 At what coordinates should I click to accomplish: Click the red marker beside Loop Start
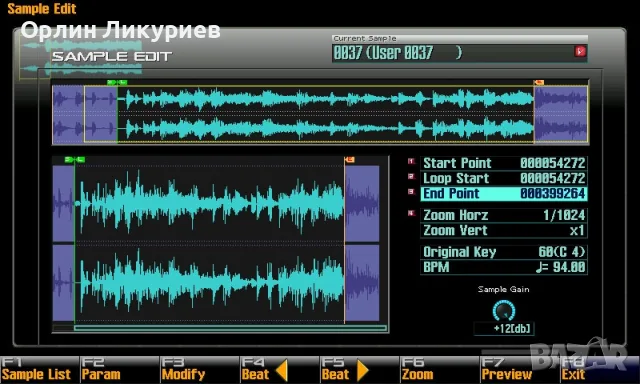point(411,177)
